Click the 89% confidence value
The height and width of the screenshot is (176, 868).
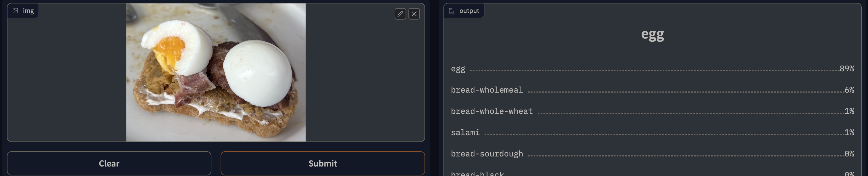[x=847, y=69]
